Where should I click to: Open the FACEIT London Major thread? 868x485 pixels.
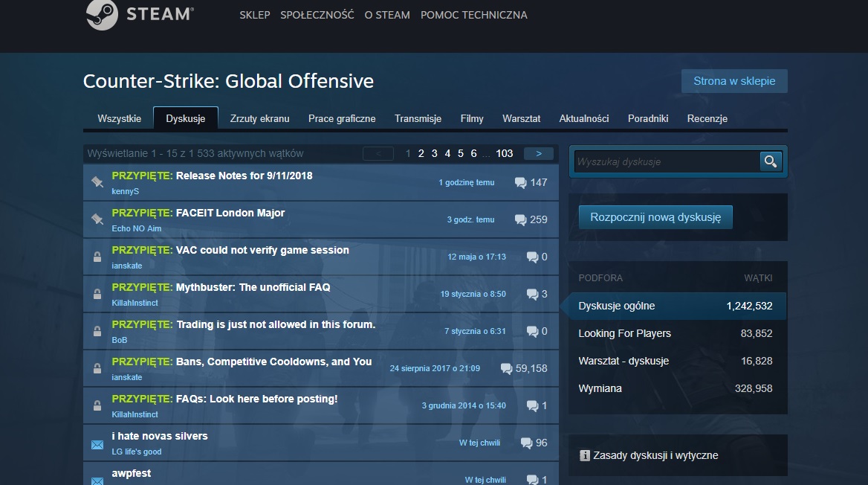tap(230, 213)
